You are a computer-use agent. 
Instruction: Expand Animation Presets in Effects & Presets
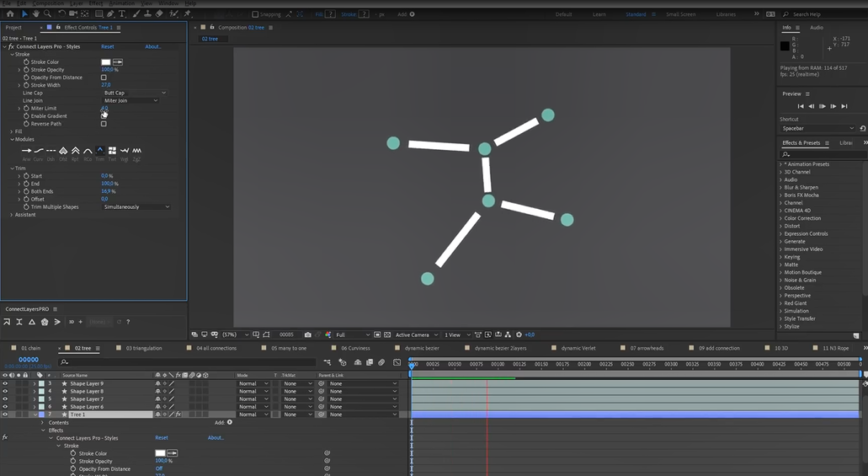tap(781, 164)
